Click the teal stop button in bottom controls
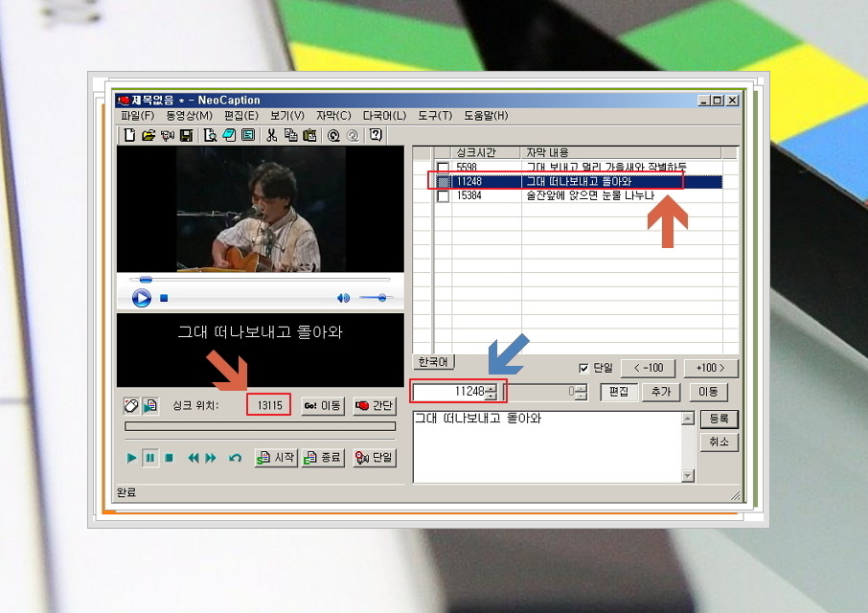 point(169,458)
